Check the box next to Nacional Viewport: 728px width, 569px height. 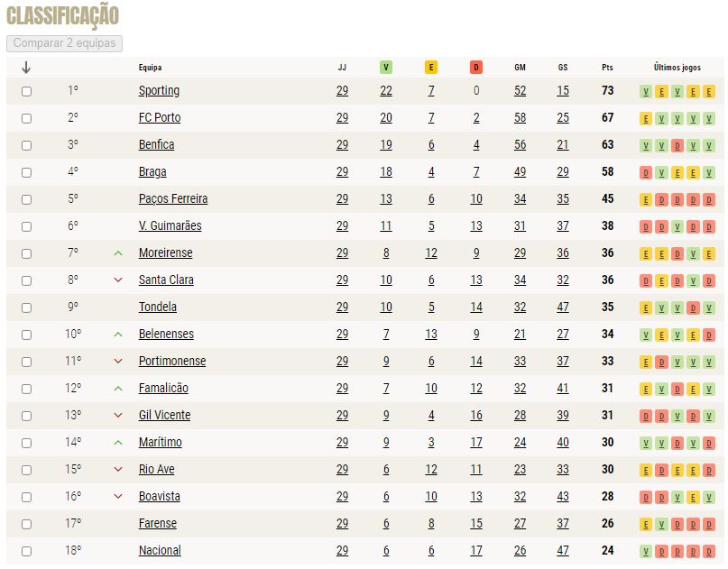[x=26, y=551]
